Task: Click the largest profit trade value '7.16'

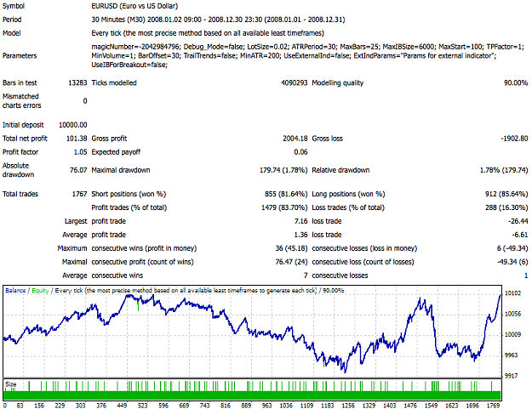Action: coord(301,221)
